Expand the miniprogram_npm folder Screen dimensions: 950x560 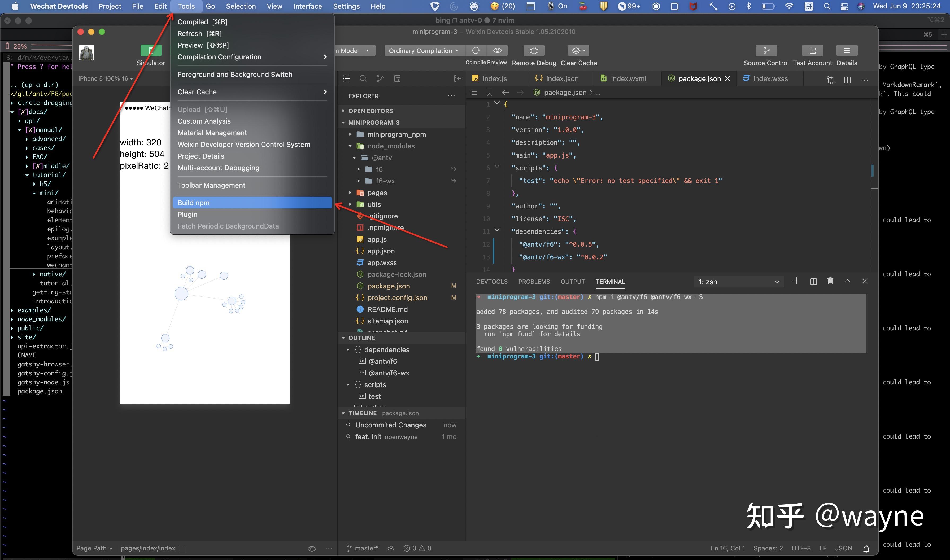[396, 134]
